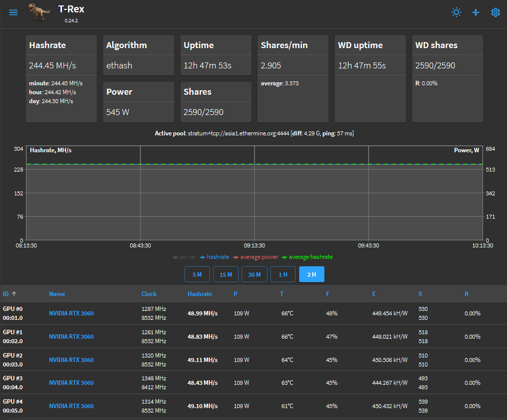Click the T-Rex dinosaur logo
This screenshot has width=507, height=420.
tap(39, 12)
